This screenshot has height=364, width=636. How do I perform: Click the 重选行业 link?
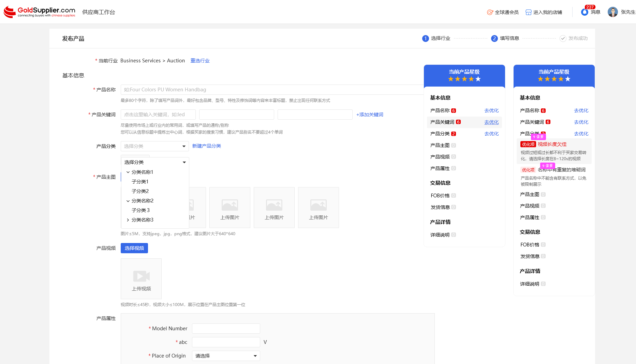tap(200, 61)
